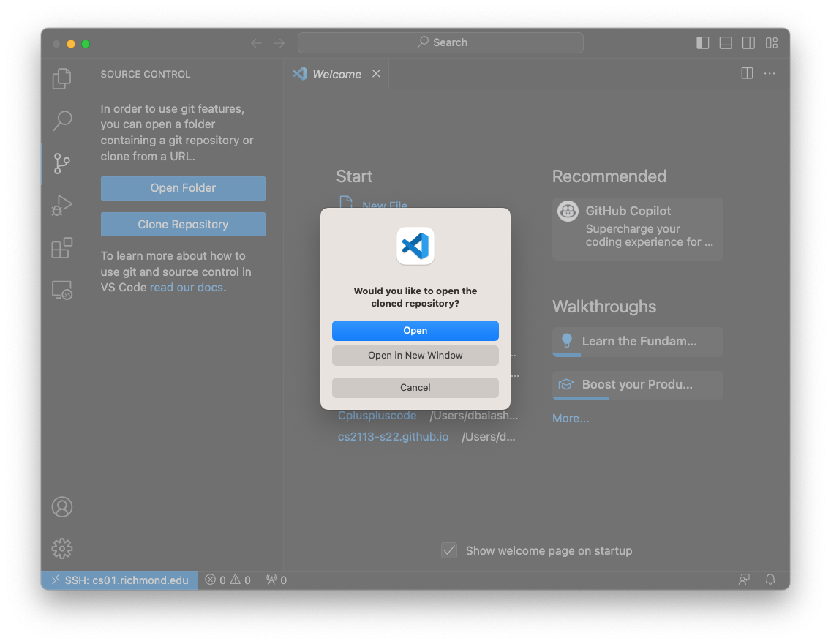Open the errors and warnings status item
831x644 pixels.
click(228, 580)
